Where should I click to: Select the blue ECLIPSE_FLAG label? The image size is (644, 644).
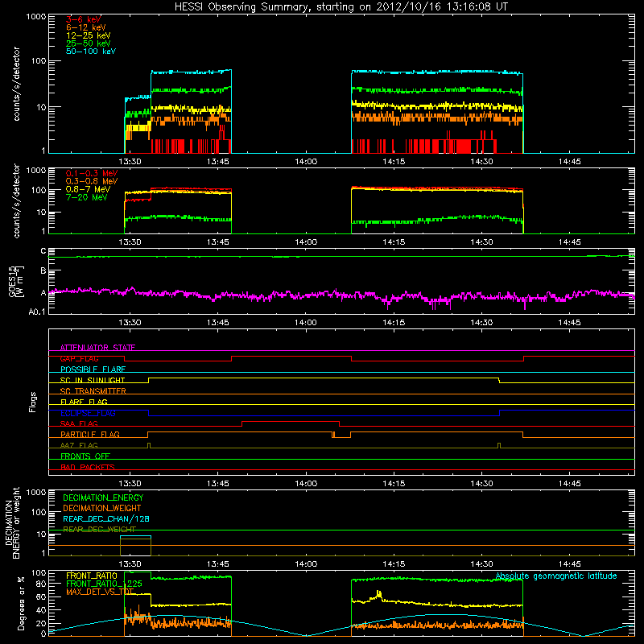pos(88,413)
